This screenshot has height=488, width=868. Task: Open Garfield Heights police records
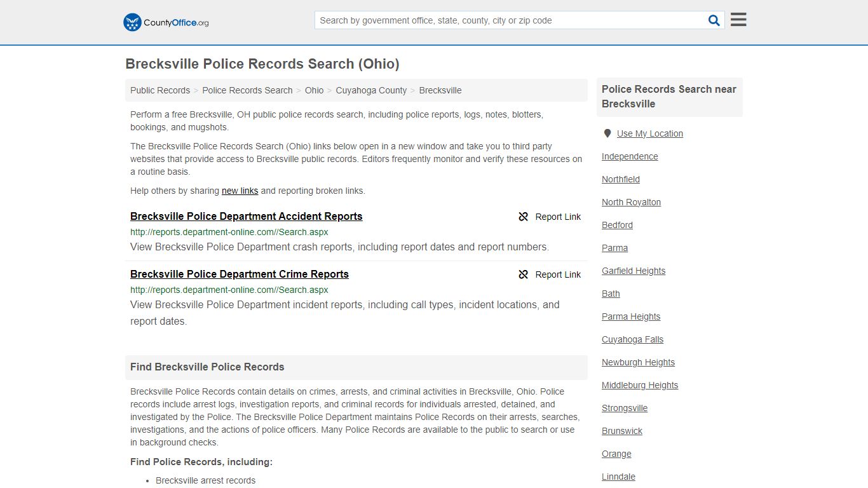(x=634, y=271)
